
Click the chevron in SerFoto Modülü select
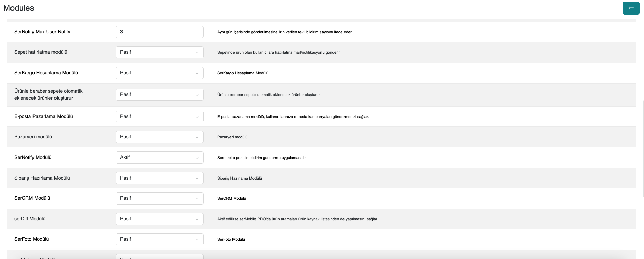(x=197, y=240)
